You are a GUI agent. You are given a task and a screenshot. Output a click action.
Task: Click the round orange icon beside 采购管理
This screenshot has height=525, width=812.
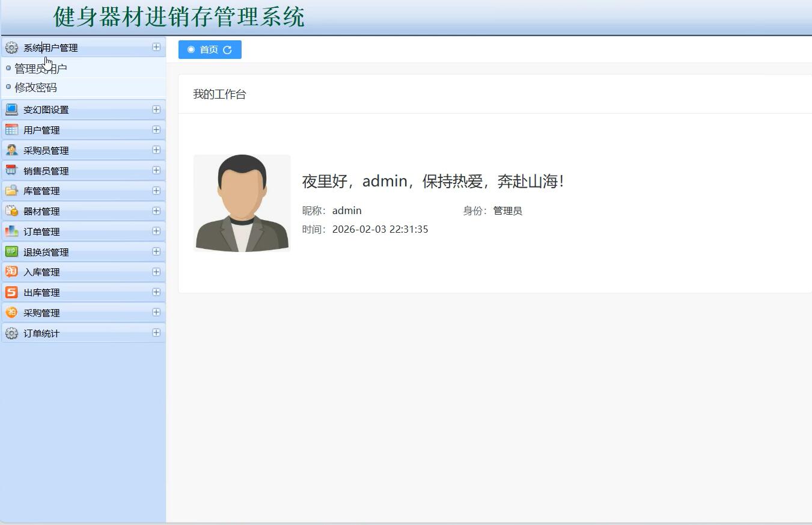pos(11,313)
